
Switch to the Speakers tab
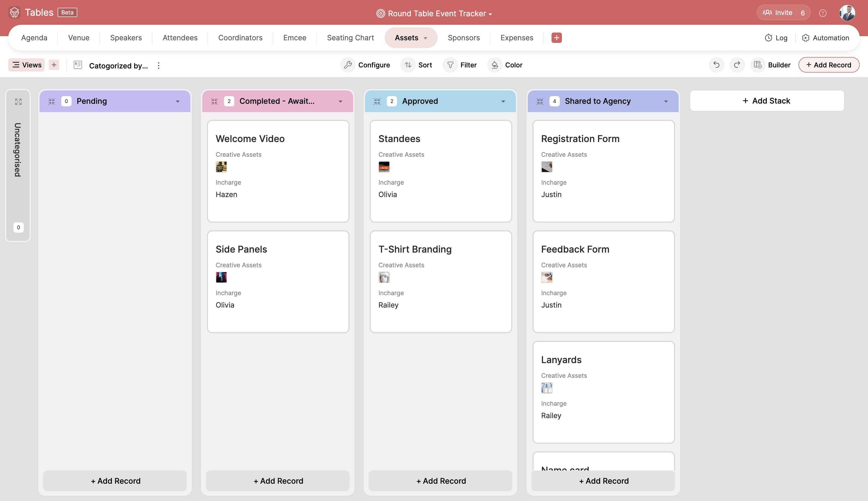126,38
